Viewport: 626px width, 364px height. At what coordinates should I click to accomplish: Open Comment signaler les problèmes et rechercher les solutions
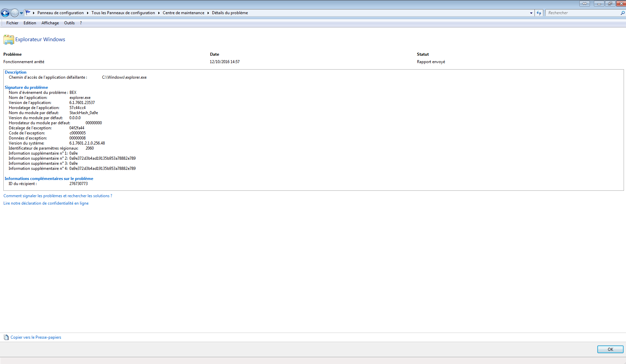click(x=57, y=196)
